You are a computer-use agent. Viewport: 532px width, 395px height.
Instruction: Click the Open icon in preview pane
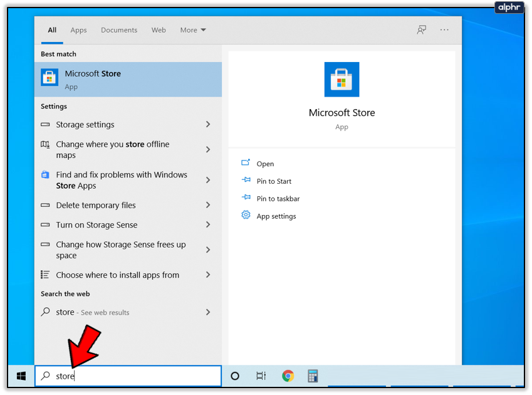pos(246,163)
